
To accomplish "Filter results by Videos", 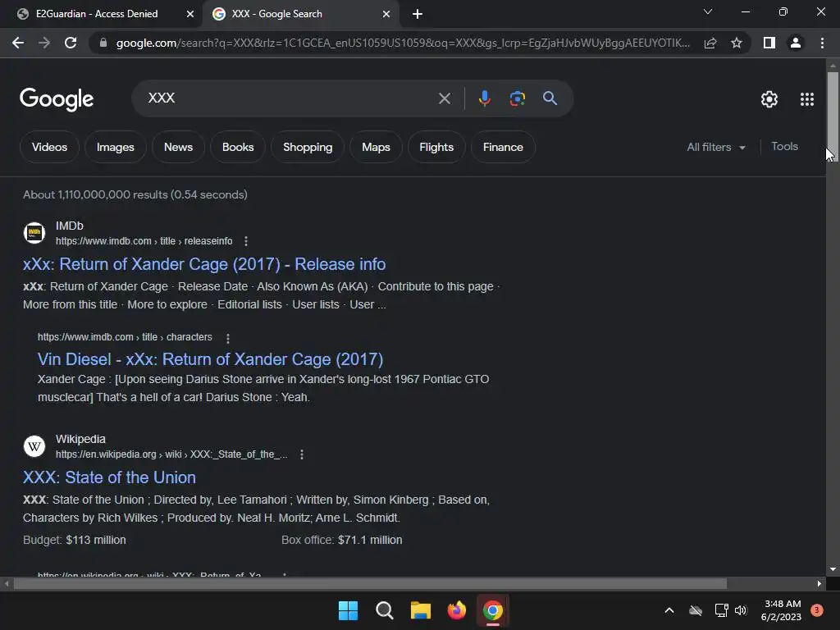I will tap(49, 147).
